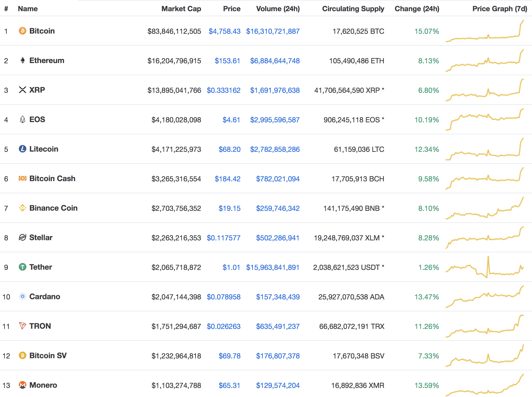The image size is (532, 397).
Task: Open the XRP name link
Action: (37, 90)
